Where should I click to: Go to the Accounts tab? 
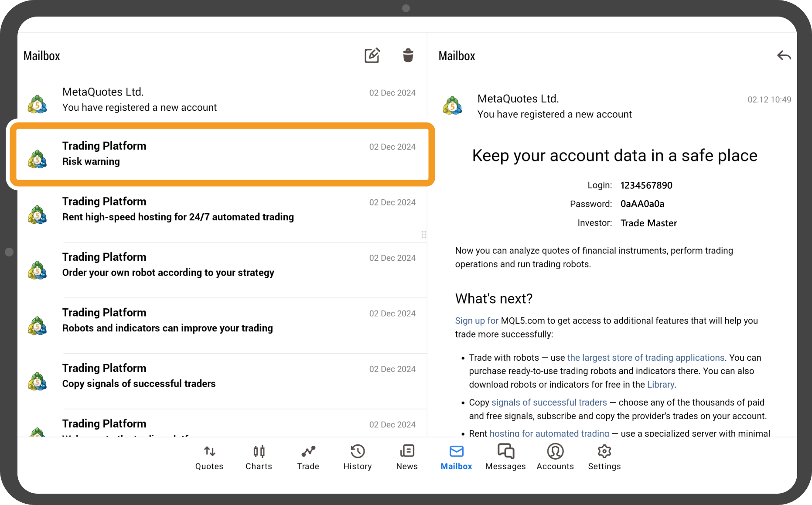(x=555, y=457)
